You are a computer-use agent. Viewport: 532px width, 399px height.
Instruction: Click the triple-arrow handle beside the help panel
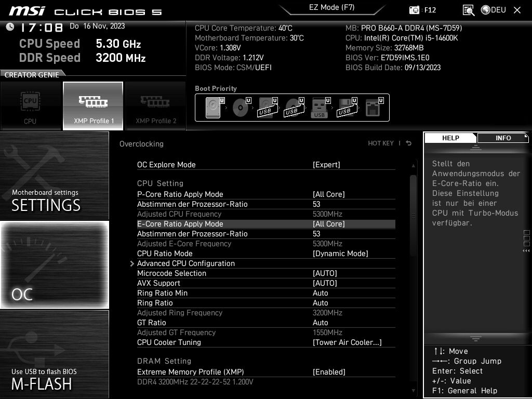(526, 251)
